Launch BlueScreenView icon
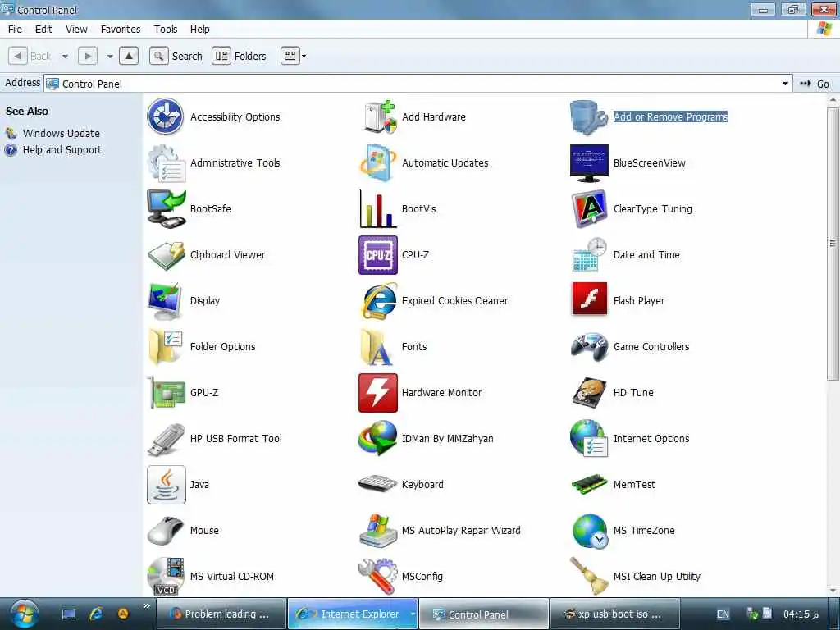Screen dimensions: 840x630 (589, 163)
